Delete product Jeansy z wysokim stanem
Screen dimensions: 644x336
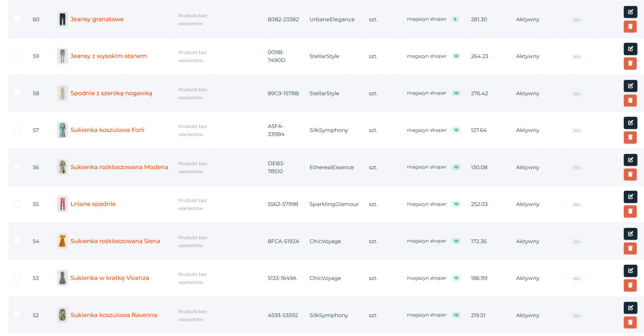[x=630, y=63]
